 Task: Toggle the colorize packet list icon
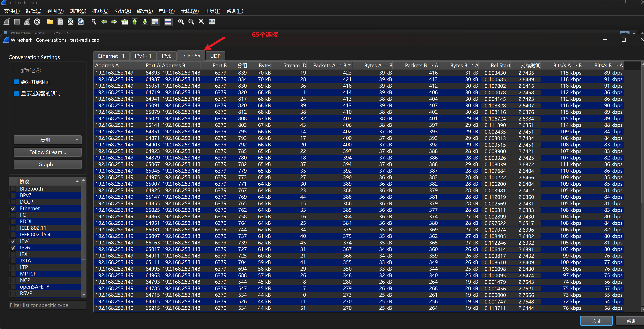168,22
